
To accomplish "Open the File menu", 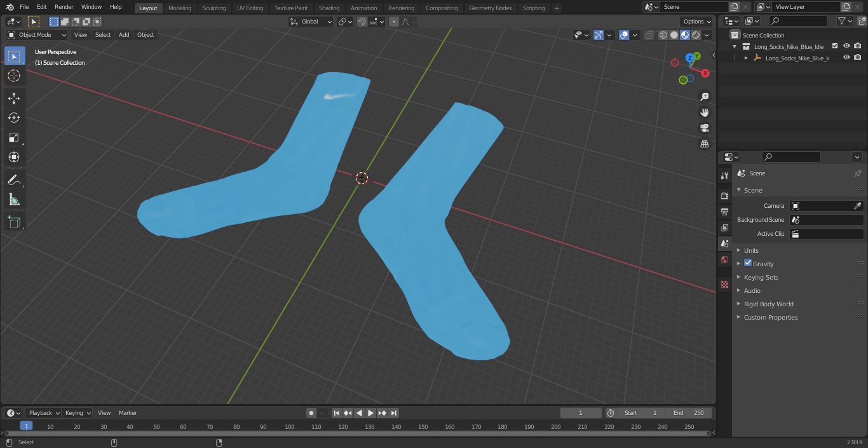I will coord(24,7).
